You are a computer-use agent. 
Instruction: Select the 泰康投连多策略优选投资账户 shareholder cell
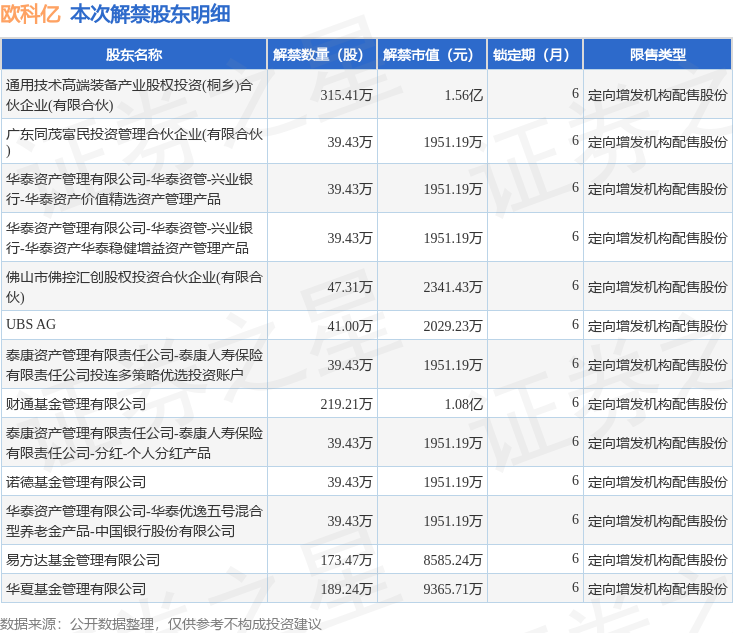[134, 364]
